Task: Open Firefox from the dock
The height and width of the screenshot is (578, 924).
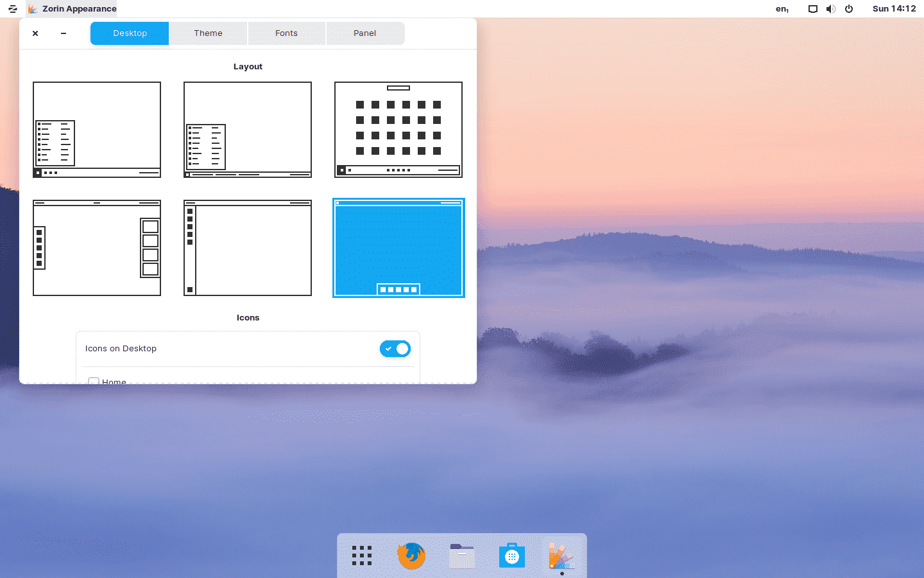Action: pos(411,555)
